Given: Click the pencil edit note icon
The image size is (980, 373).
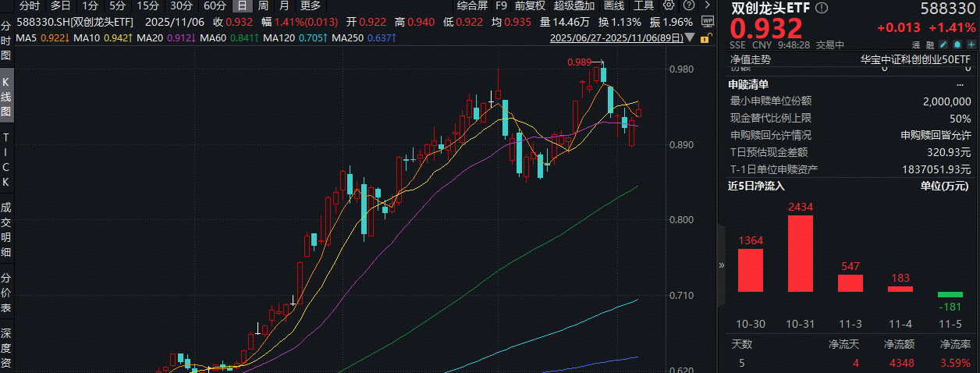Looking at the screenshot, I should [945, 44].
